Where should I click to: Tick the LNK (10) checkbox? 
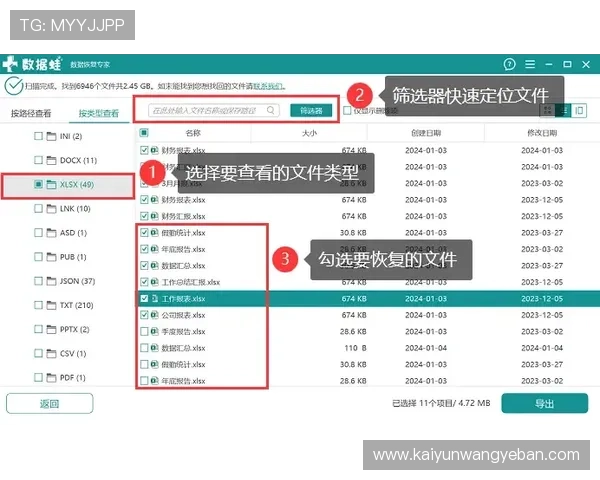(38, 208)
